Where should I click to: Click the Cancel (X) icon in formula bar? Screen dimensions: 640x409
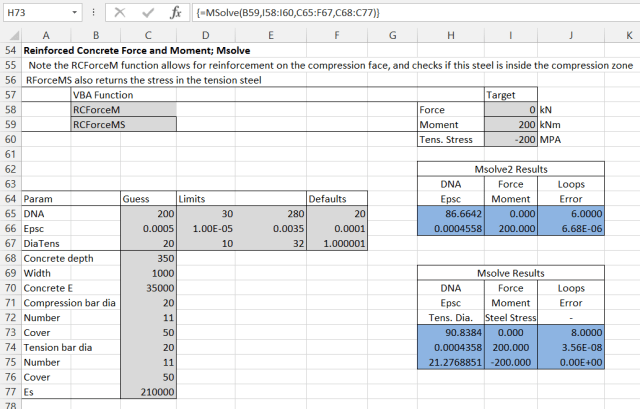pos(119,13)
